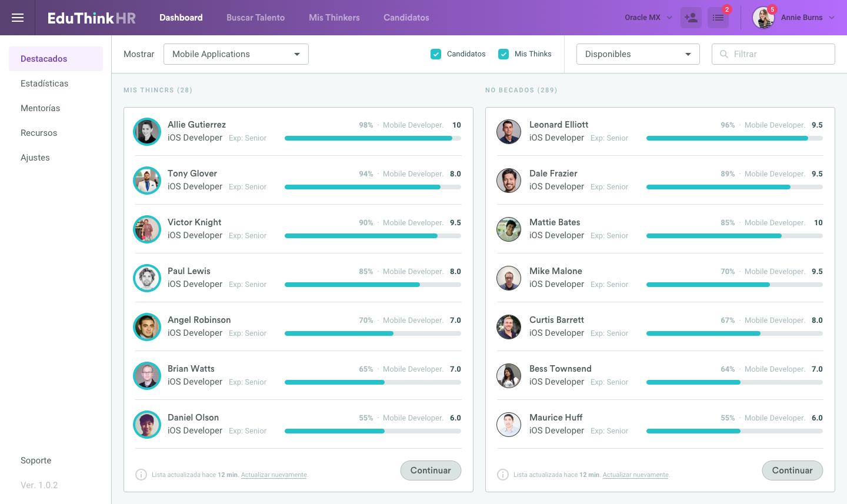Click the name Mattie Bates
This screenshot has height=504, width=847.
[x=555, y=222]
